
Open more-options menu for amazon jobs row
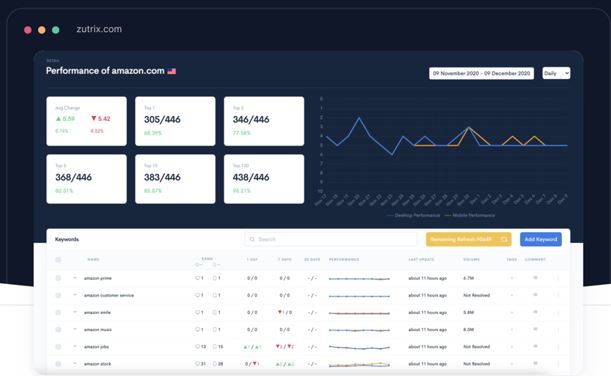coord(558,347)
